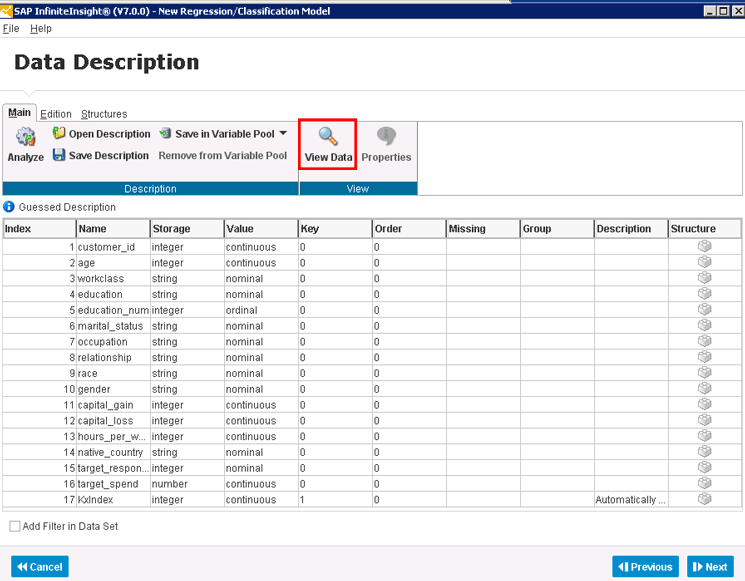Enable Add Filter in Data Set checkbox

point(15,526)
